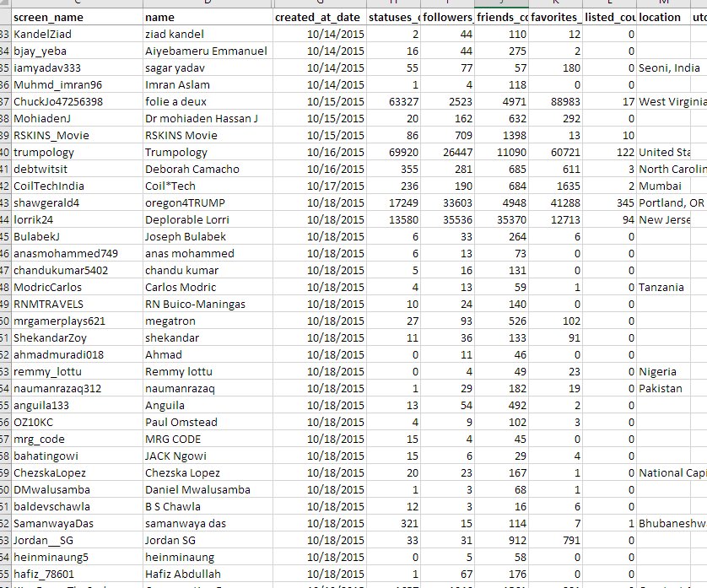Select friends value 35370
The width and height of the screenshot is (707, 588).
coord(501,219)
